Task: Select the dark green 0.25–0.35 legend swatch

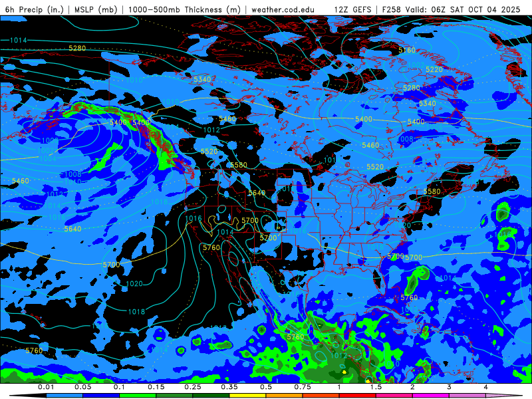Action: 211,396
